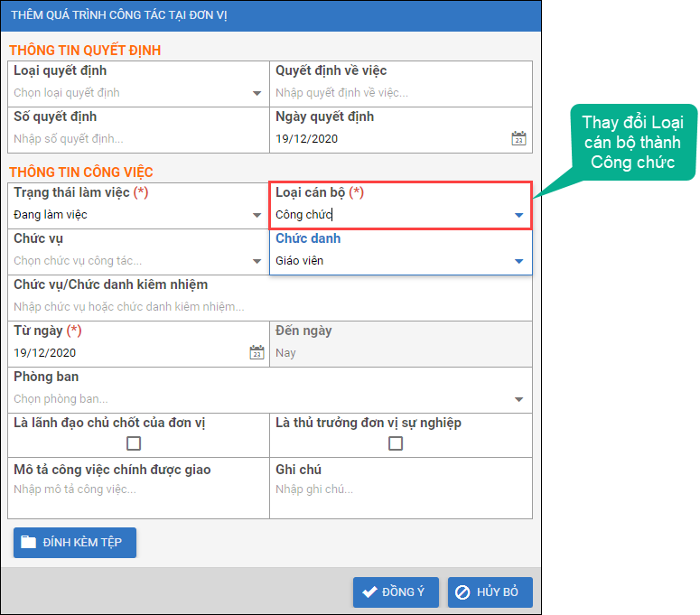
Task: Tick the Là lãnh đạo chủ chốt checkbox
Action: (x=134, y=443)
